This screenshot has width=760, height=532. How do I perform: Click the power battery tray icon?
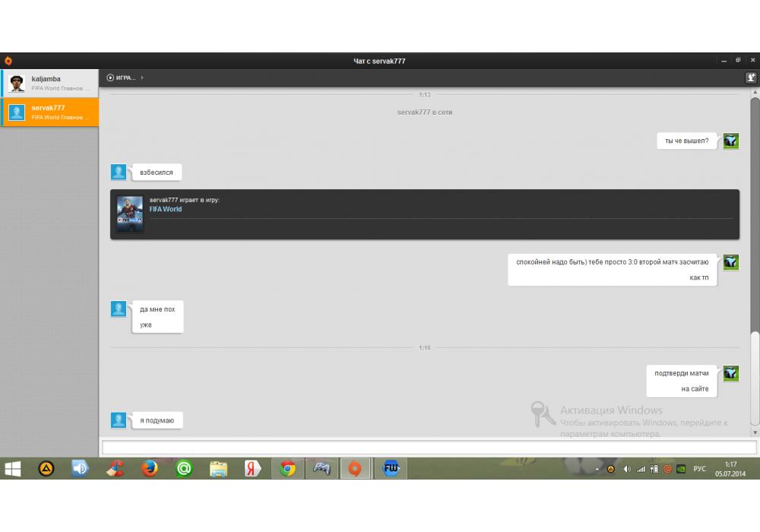654,469
